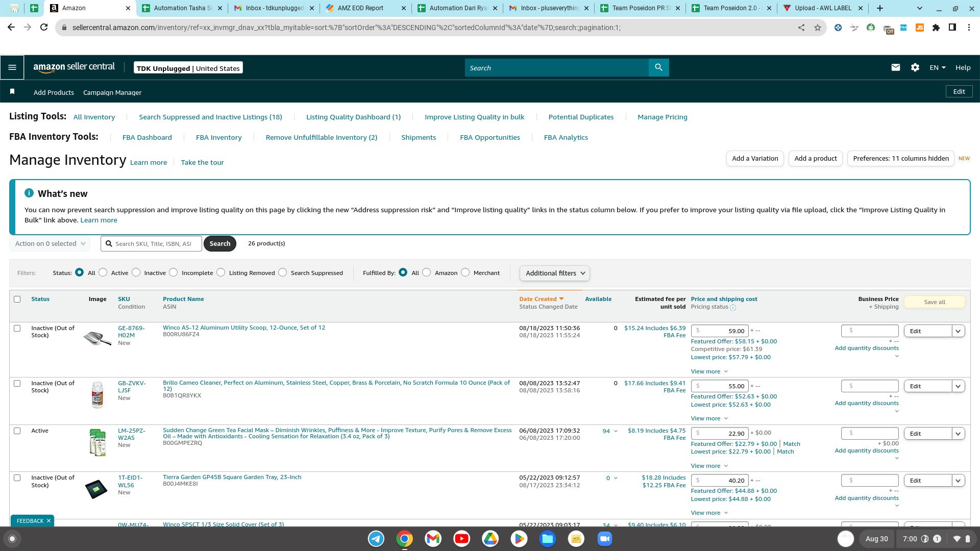Click the ChromeOS launcher button

pos(12,539)
